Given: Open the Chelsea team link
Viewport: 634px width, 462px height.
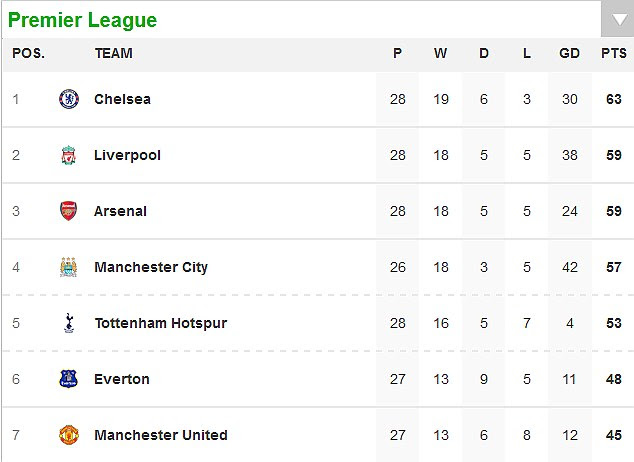Looking at the screenshot, I should 123,99.
